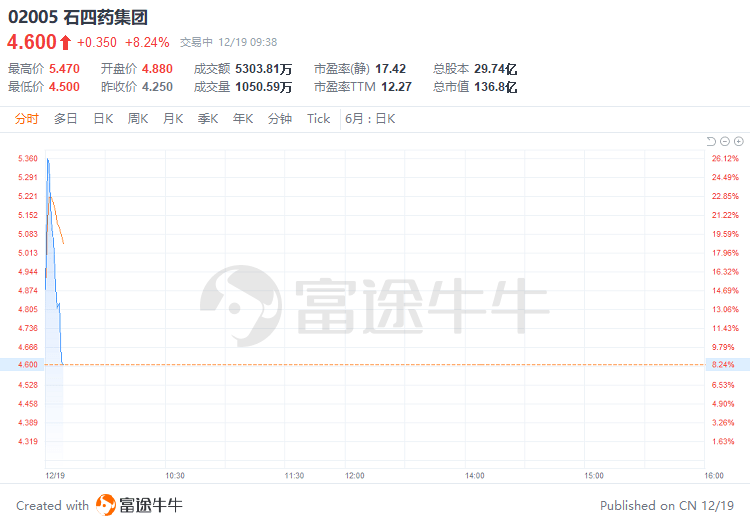Click Created with 富途牛牛 text
This screenshot has height=526, width=750.
tap(99, 505)
